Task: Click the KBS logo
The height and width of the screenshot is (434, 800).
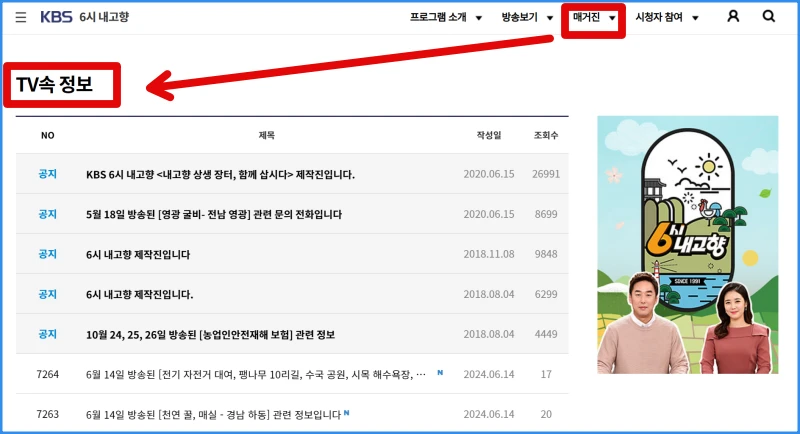Action: 57,17
